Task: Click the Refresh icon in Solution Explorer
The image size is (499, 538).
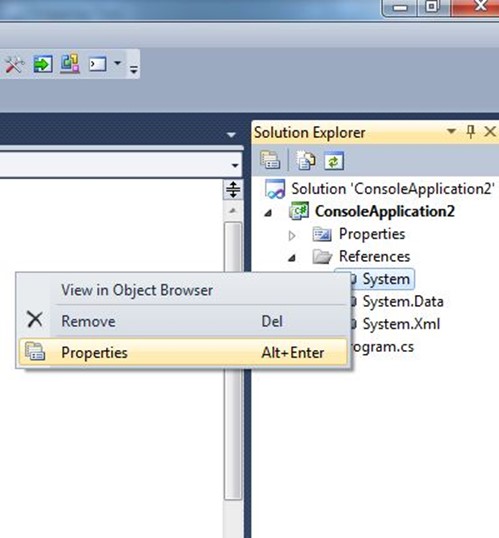Action: point(334,160)
